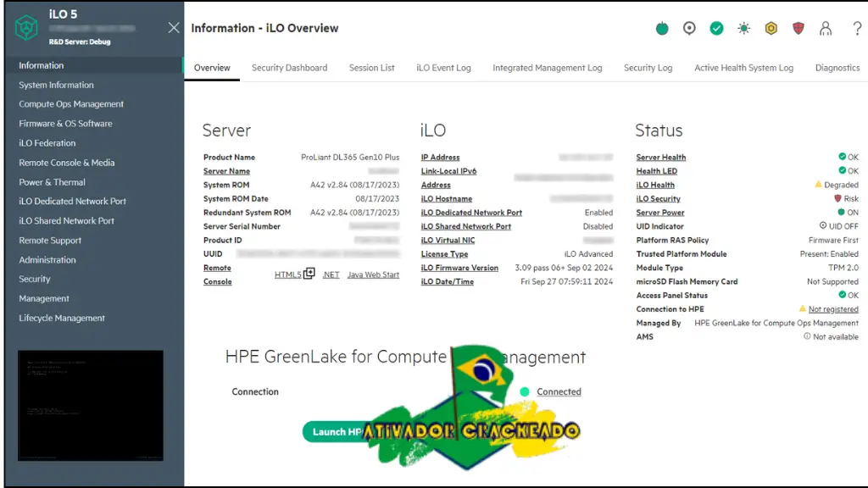Screen dimensions: 868x488
Task: Open the Active Health System Log tab
Action: 744,68
